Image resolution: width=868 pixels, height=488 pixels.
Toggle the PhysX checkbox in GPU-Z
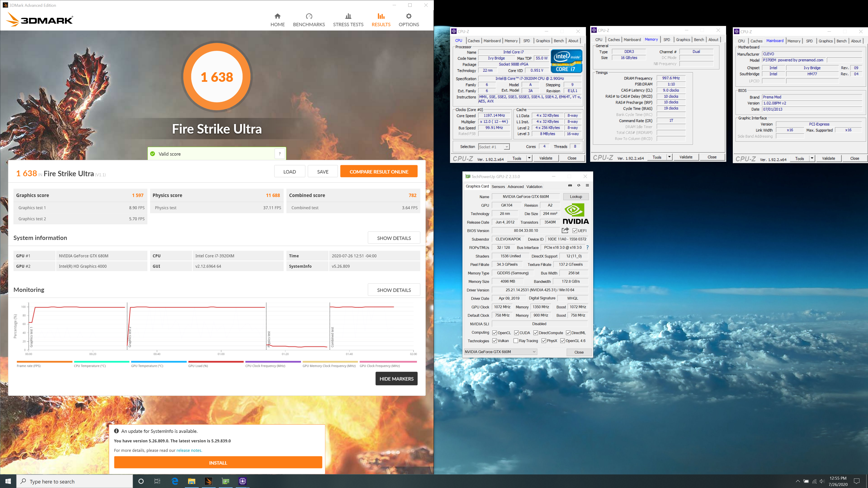point(544,341)
